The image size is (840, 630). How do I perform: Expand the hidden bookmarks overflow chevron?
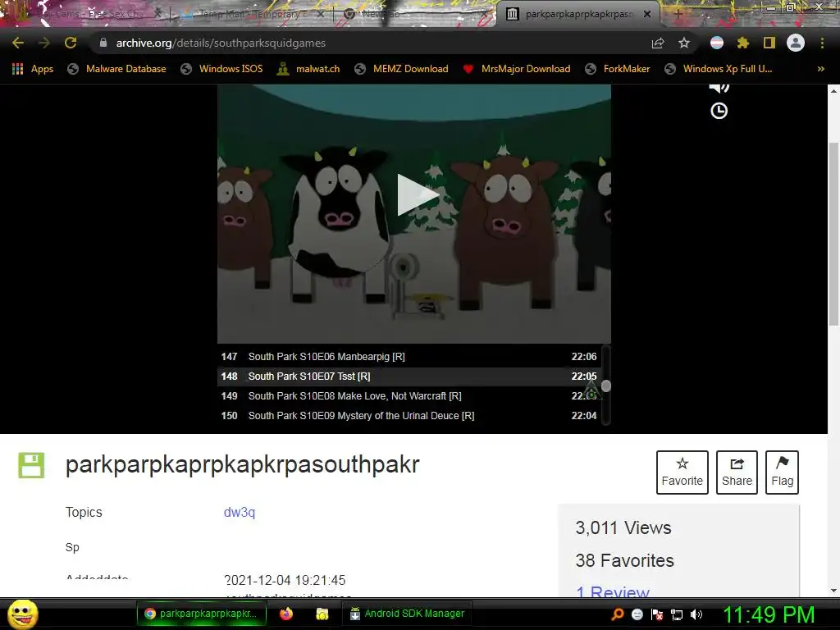[820, 69]
